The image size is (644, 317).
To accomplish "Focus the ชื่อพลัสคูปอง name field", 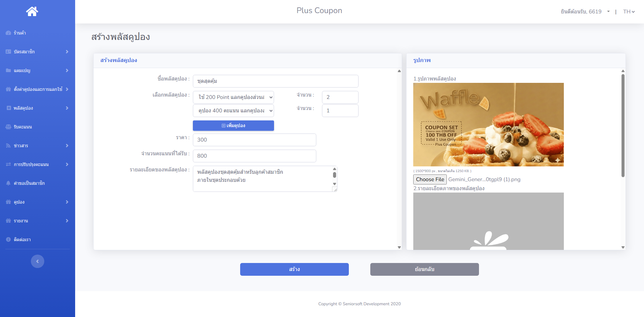I will tap(276, 81).
